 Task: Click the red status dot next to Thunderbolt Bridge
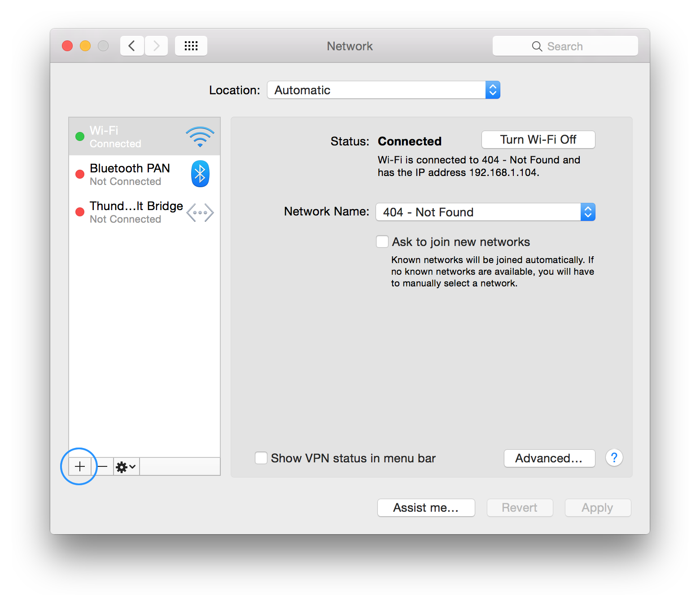tap(80, 212)
